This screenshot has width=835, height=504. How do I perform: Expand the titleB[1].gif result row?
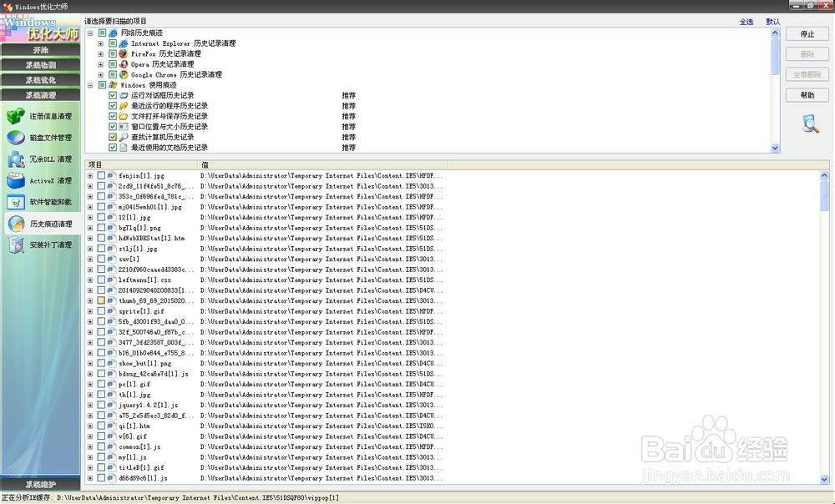tap(90, 467)
